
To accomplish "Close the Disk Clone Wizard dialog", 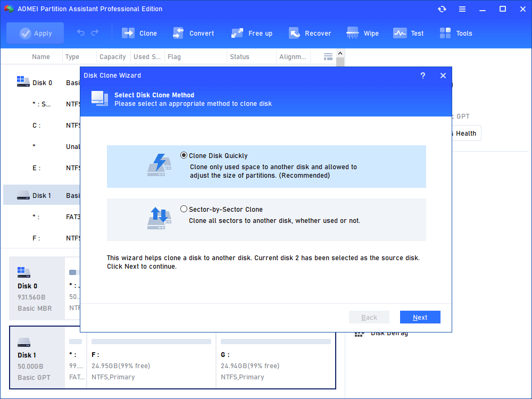I will tap(443, 76).
